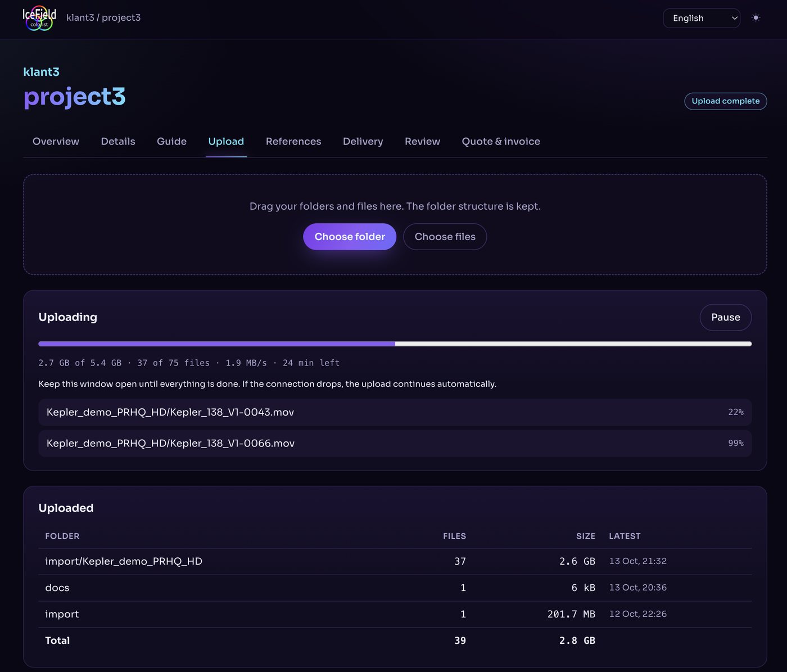The height and width of the screenshot is (672, 787).
Task: Click the upload progress bar
Action: coord(395,344)
